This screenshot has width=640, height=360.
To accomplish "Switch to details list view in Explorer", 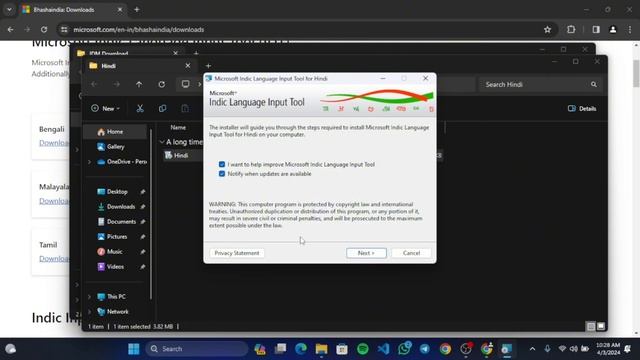I will pyautogui.click(x=591, y=326).
